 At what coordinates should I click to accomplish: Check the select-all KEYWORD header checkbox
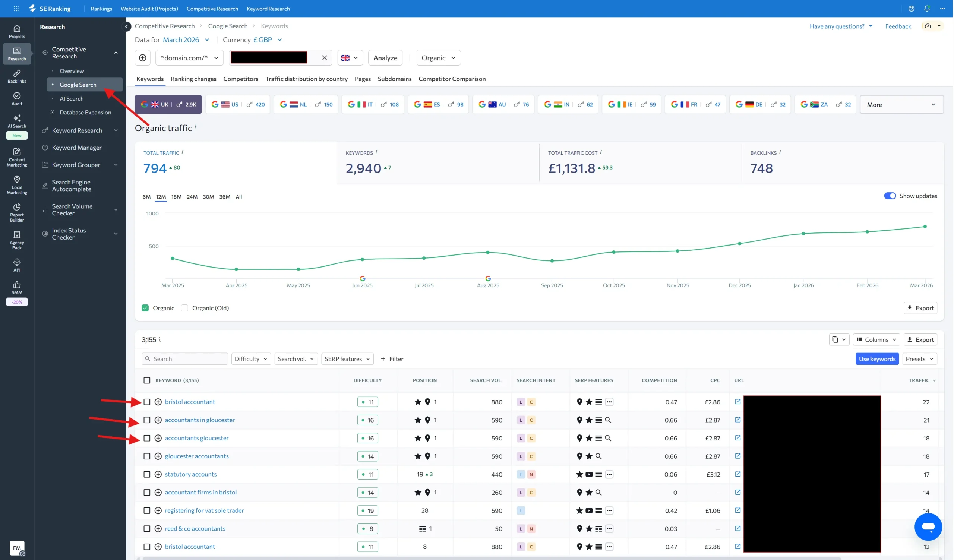tap(147, 380)
